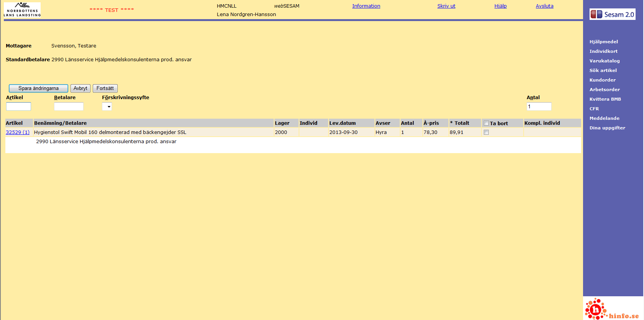Toggle the Ta bort header checkbox
The height and width of the screenshot is (320, 644).
pyautogui.click(x=486, y=123)
